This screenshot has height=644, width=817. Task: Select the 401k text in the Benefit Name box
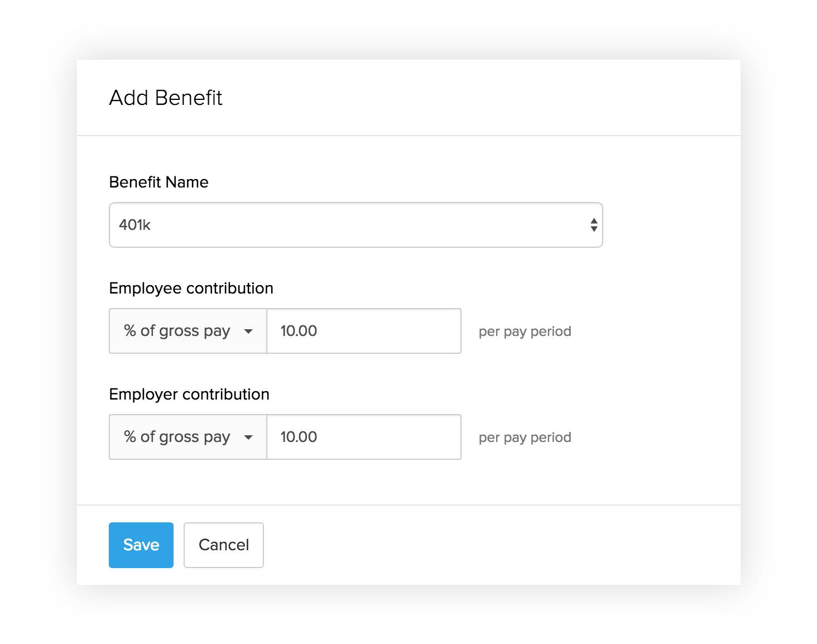click(x=135, y=225)
